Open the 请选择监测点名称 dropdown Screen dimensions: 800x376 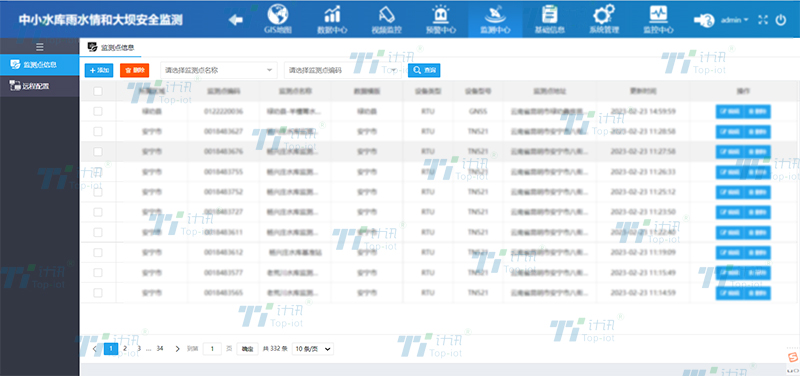click(219, 70)
